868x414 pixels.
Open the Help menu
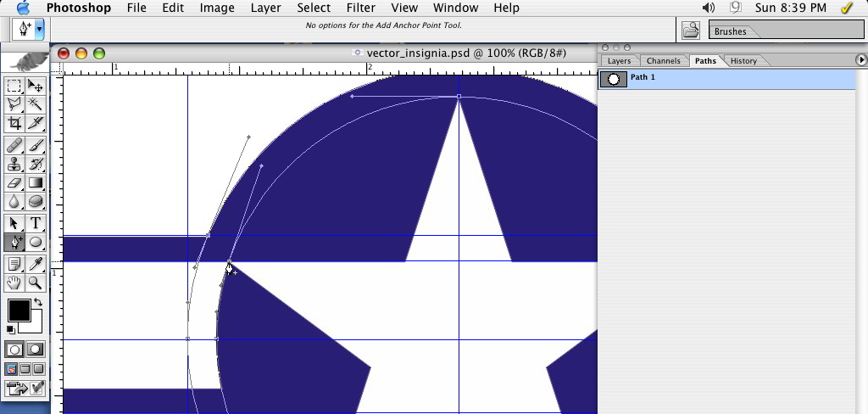(x=506, y=8)
